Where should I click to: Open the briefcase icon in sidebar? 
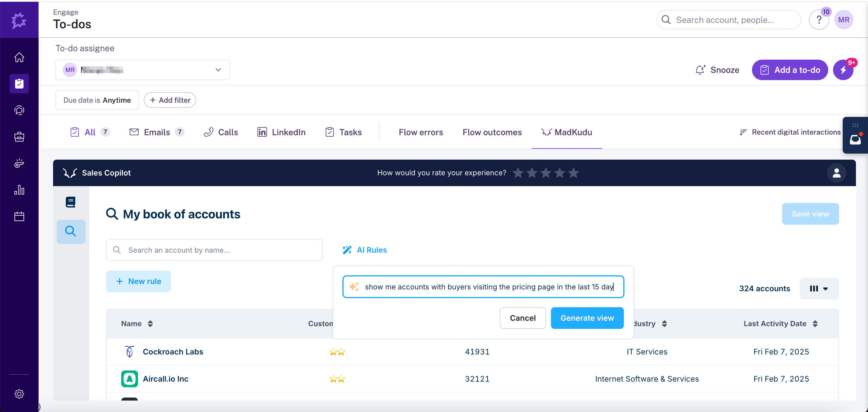point(19,137)
